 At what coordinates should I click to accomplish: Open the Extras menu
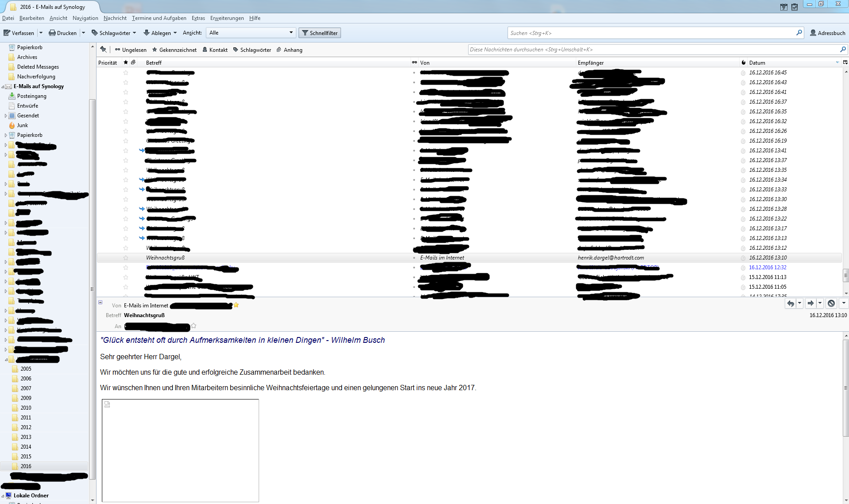198,18
